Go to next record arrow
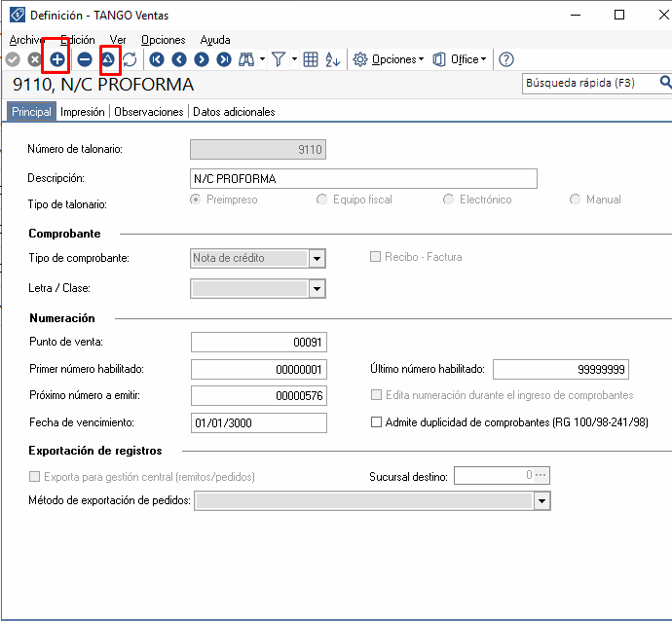672x621 pixels. (x=202, y=59)
